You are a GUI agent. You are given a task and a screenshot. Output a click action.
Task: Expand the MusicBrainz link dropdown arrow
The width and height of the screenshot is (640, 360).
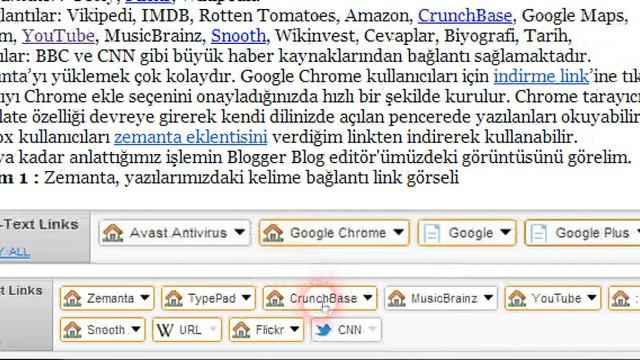(x=489, y=298)
